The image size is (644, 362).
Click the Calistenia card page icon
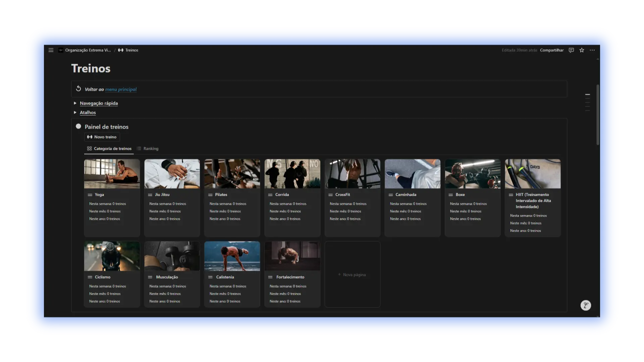pyautogui.click(x=210, y=277)
